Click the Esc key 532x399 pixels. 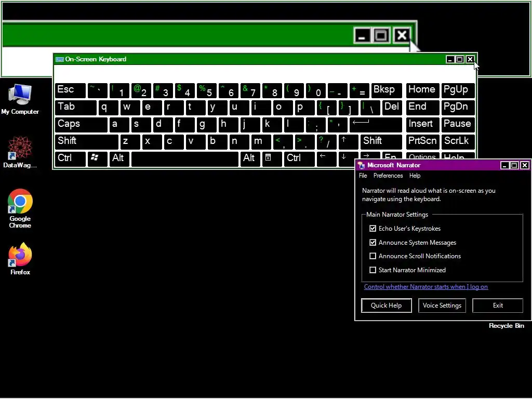tap(70, 90)
